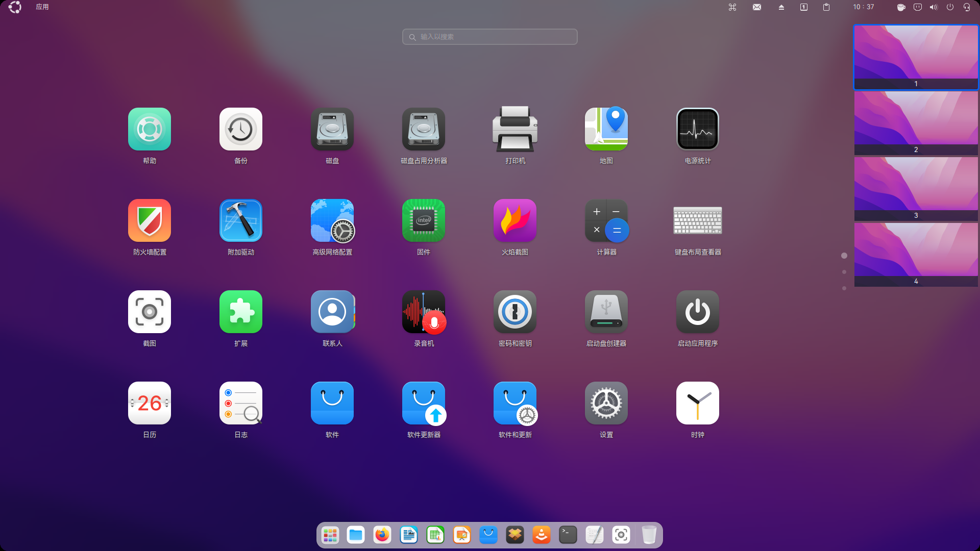The height and width of the screenshot is (551, 980).
Task: Open 电源统计 power statistics
Action: pos(698,129)
